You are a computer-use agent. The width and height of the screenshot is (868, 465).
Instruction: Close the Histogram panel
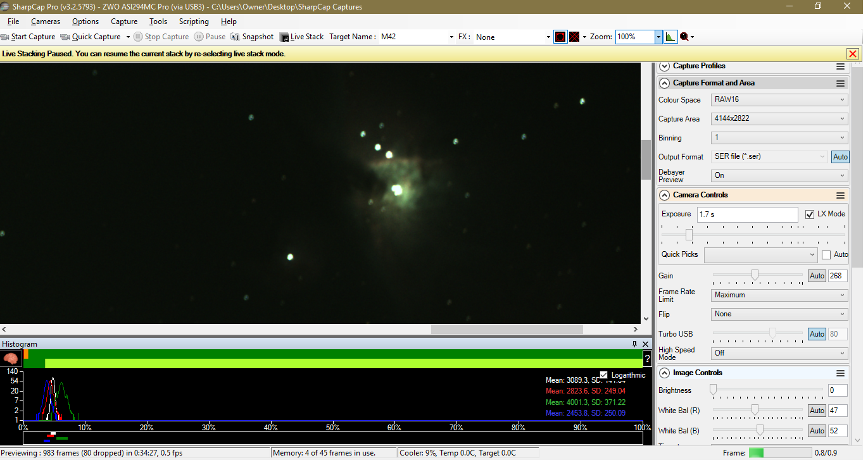click(x=646, y=344)
